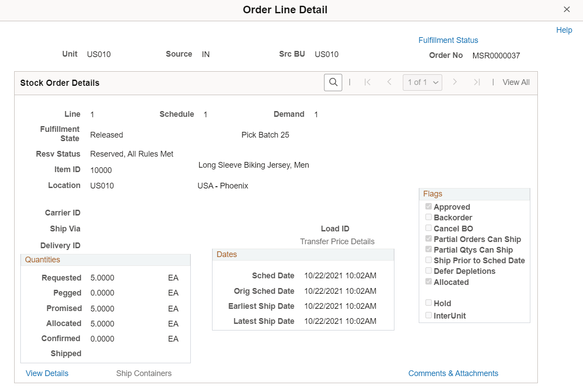
Task: Check the InterUnit flag
Action: pyautogui.click(x=428, y=315)
